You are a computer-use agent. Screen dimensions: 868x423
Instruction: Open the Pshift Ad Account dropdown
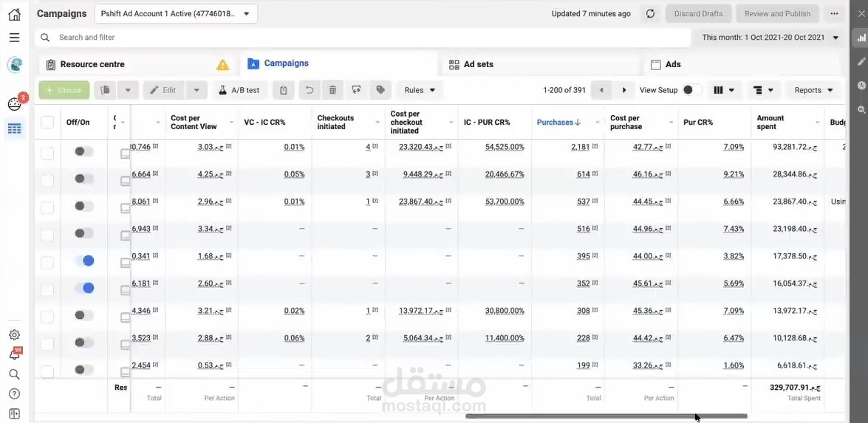pyautogui.click(x=176, y=14)
